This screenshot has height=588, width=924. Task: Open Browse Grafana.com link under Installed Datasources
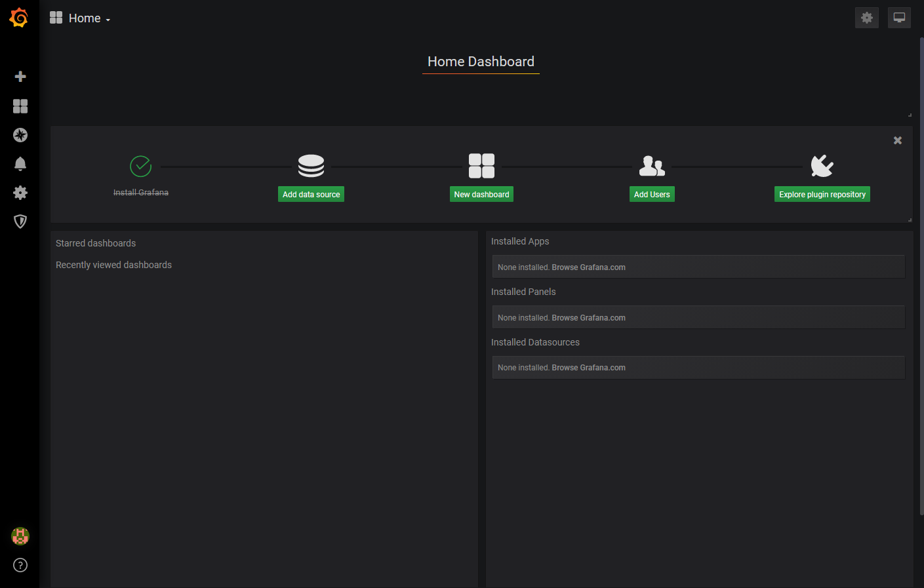point(588,368)
